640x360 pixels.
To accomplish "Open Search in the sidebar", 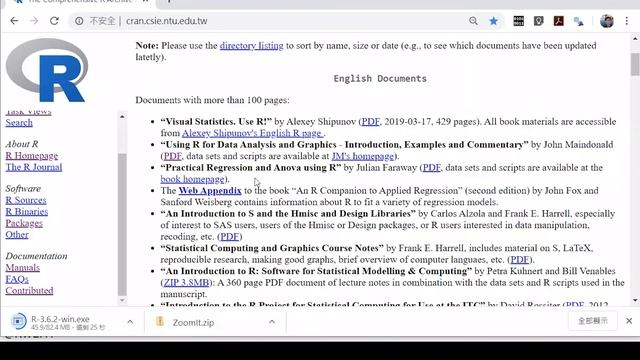I will pos(19,122).
